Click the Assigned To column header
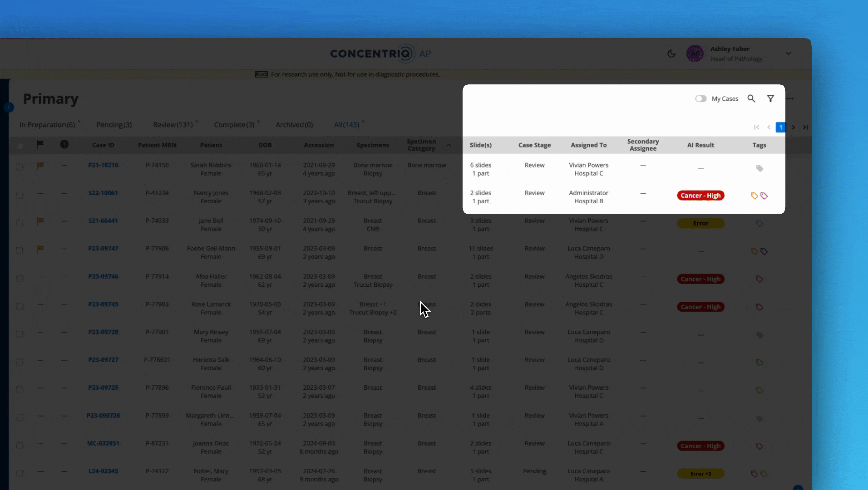 [588, 145]
